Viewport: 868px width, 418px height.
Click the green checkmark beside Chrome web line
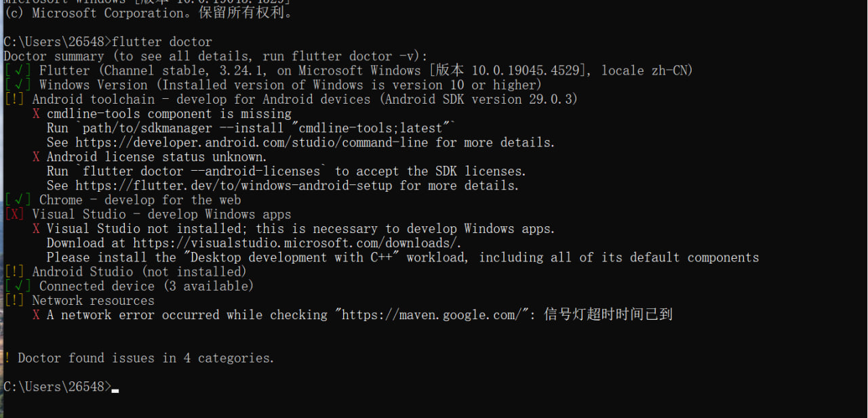[x=18, y=200]
